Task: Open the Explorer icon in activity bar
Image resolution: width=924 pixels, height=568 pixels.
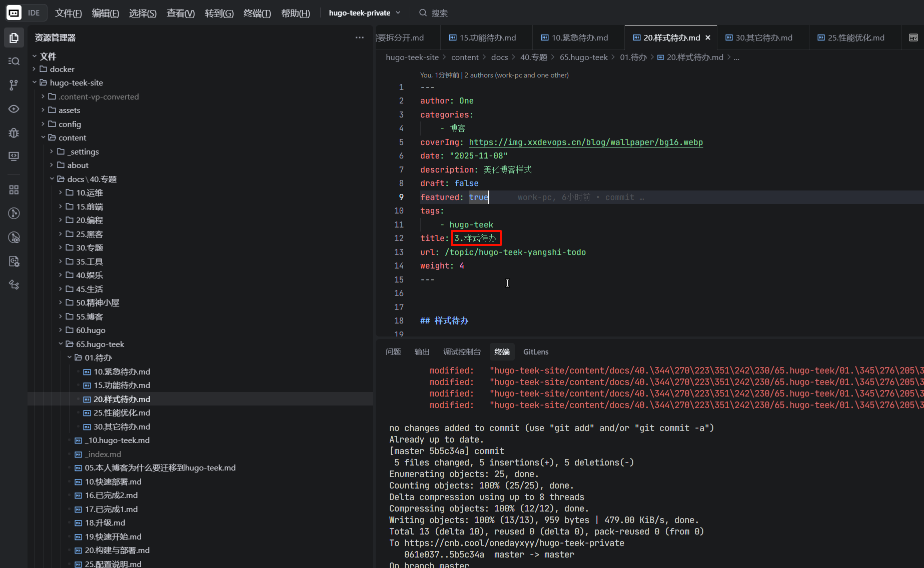Action: click(x=14, y=38)
